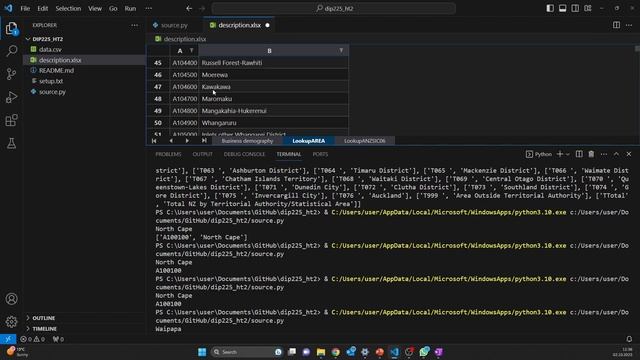Click the command center search box
The image size is (640, 360).
click(x=333, y=8)
